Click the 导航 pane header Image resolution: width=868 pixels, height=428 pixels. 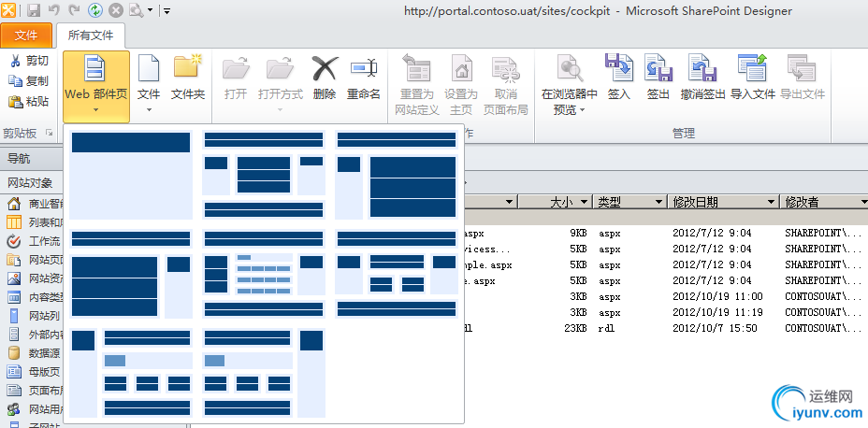32,159
